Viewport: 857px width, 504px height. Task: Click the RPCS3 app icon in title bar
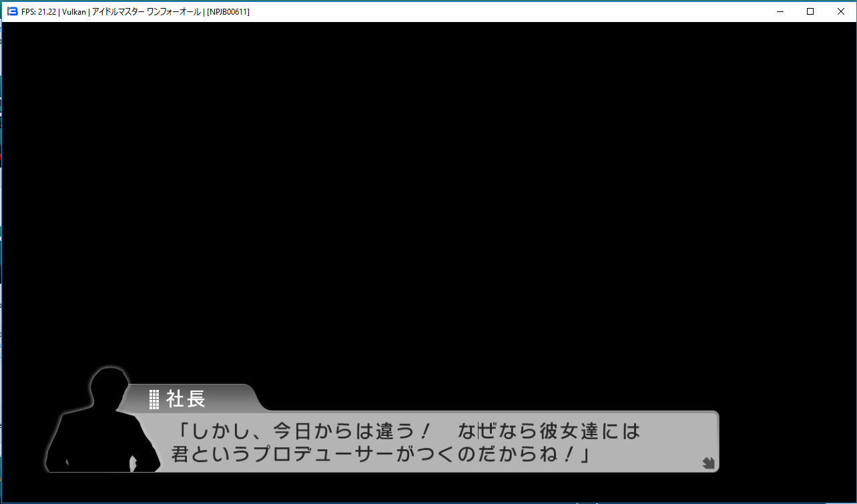click(12, 11)
